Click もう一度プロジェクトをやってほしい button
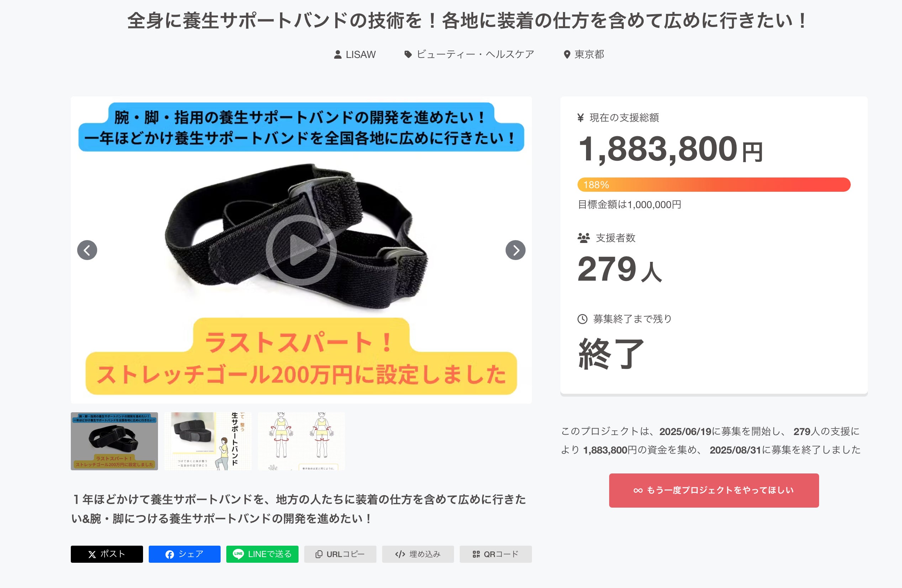The width and height of the screenshot is (902, 588). (x=714, y=491)
